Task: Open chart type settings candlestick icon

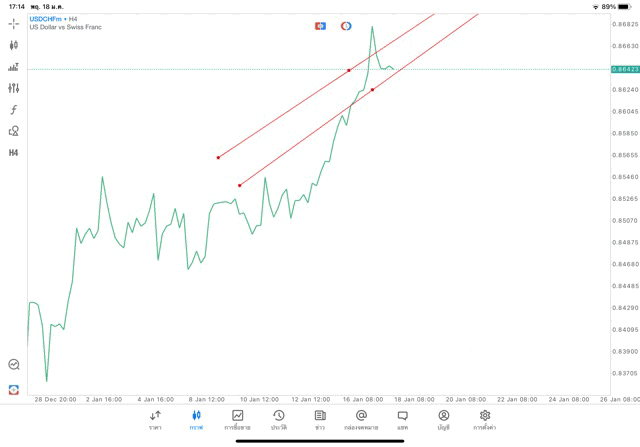Action: (x=13, y=45)
